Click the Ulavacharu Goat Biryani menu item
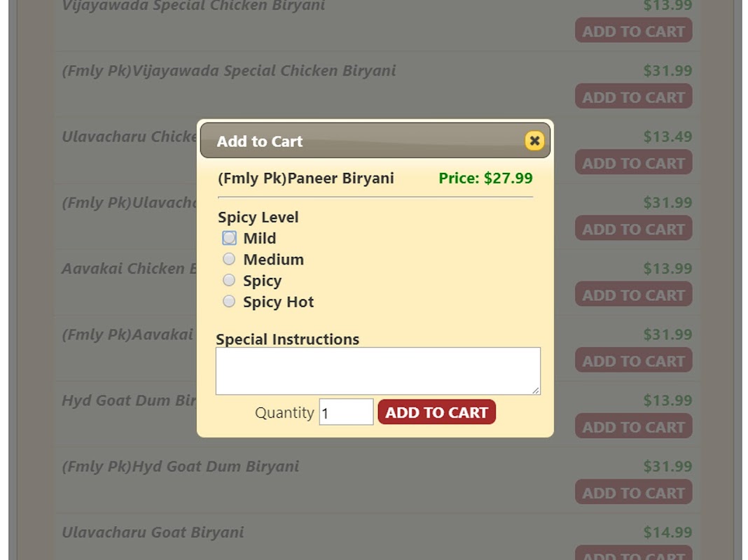The image size is (748, 560). pos(153,532)
